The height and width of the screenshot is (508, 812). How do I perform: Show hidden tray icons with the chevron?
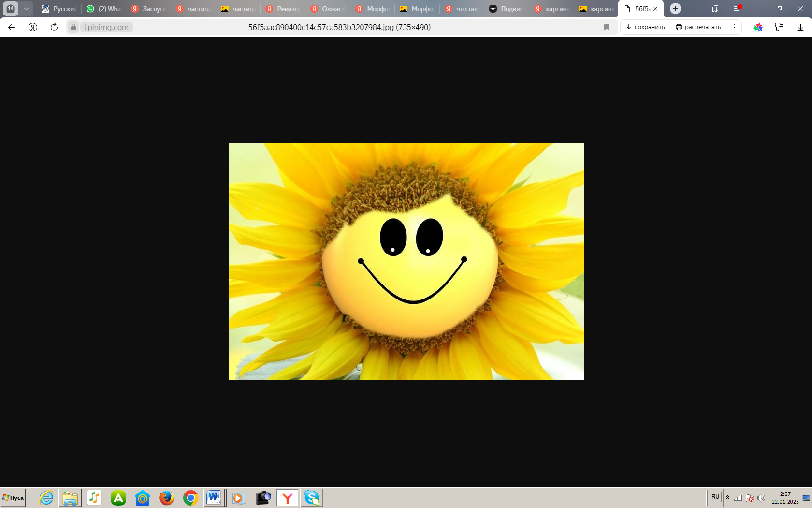(x=727, y=497)
